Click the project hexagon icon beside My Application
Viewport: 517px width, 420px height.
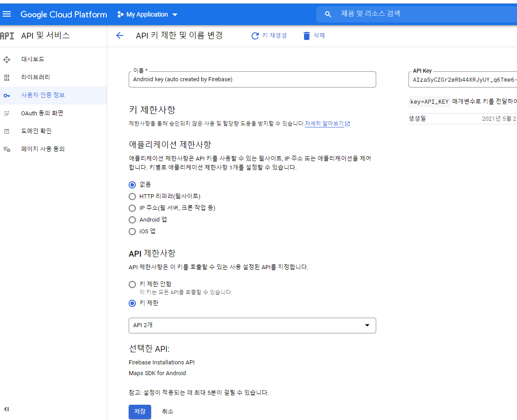pos(120,14)
